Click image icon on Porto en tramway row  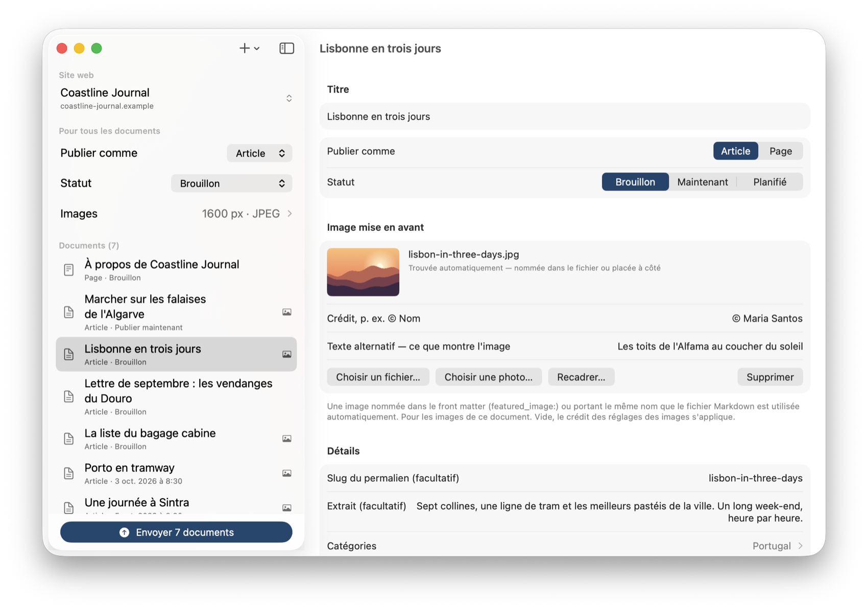[x=287, y=474]
